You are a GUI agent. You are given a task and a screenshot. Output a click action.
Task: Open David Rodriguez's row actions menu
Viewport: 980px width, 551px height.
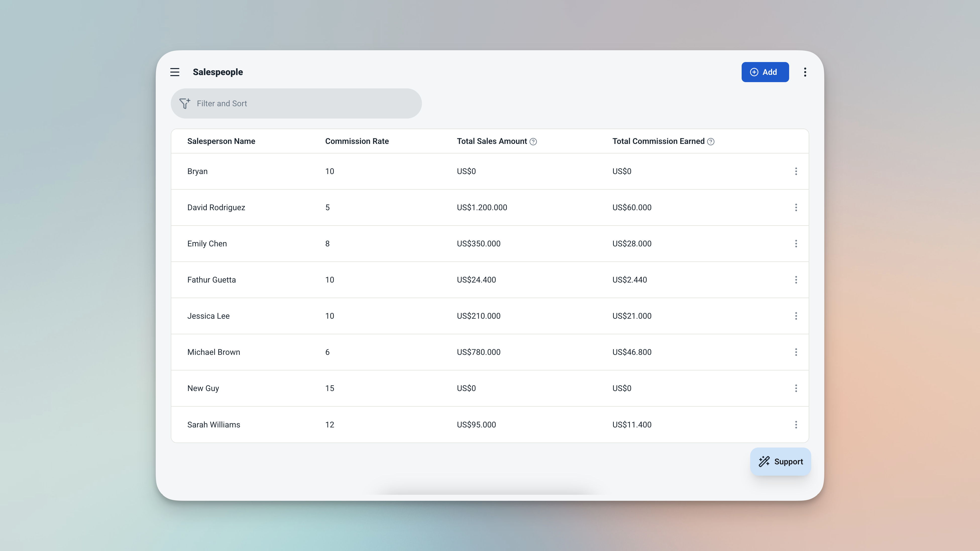pyautogui.click(x=796, y=207)
